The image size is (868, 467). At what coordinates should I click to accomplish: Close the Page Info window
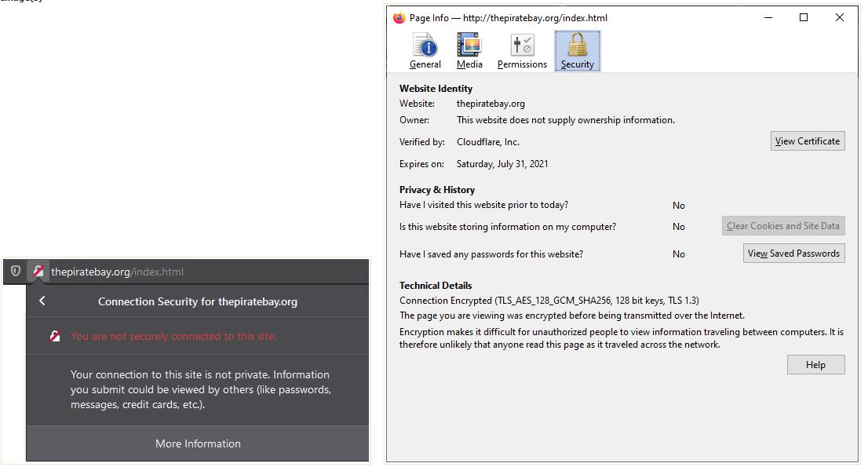click(839, 18)
